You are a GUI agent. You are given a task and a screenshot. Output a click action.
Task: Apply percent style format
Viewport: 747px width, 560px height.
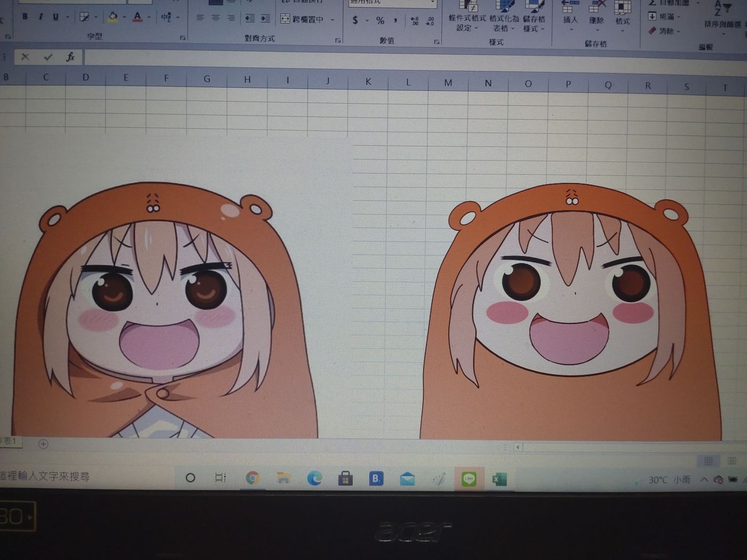point(380,21)
